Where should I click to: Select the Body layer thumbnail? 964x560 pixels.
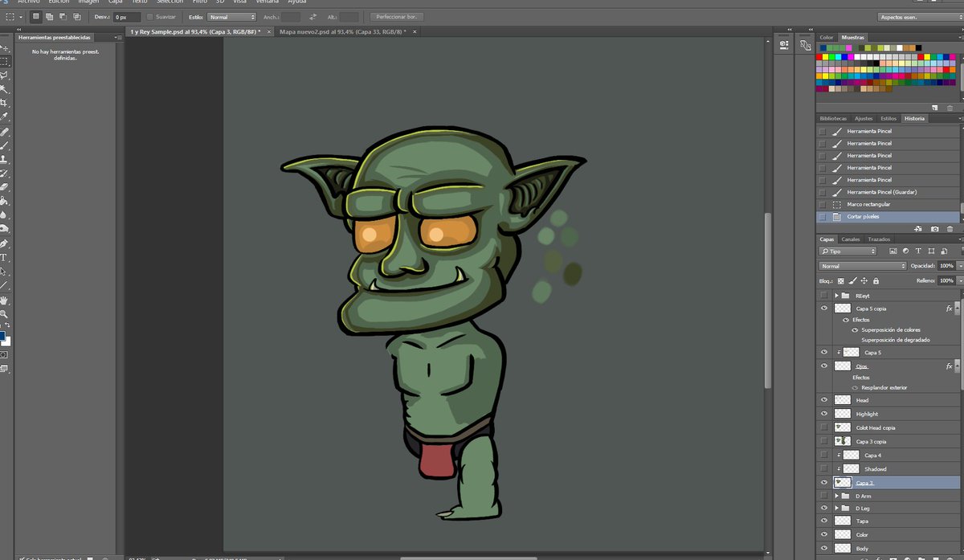click(x=842, y=549)
